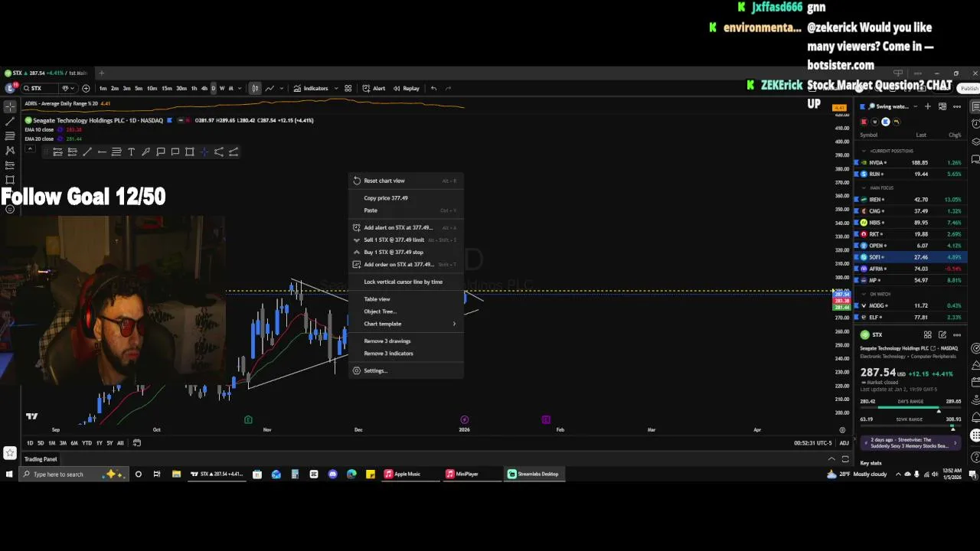Open the layout setup grid icon

[x=348, y=88]
